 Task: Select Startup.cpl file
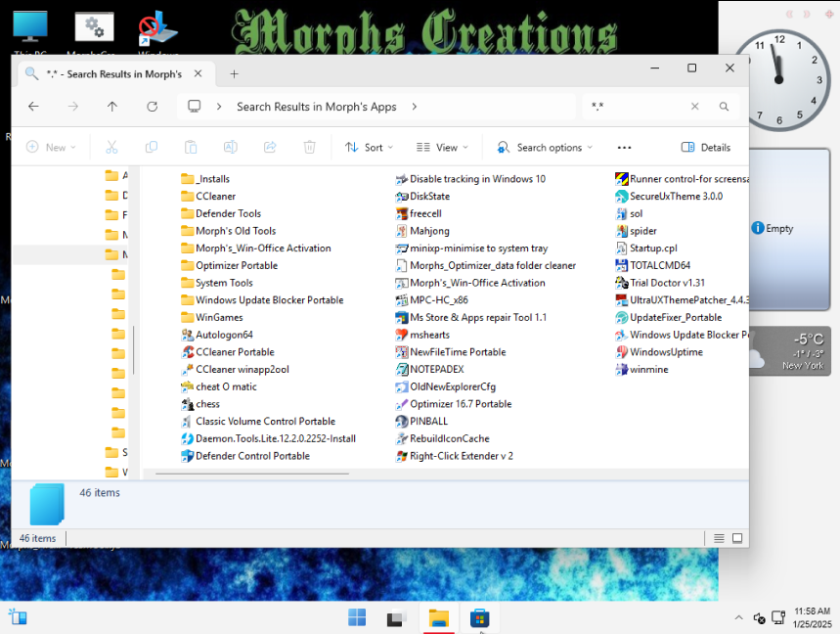click(646, 249)
